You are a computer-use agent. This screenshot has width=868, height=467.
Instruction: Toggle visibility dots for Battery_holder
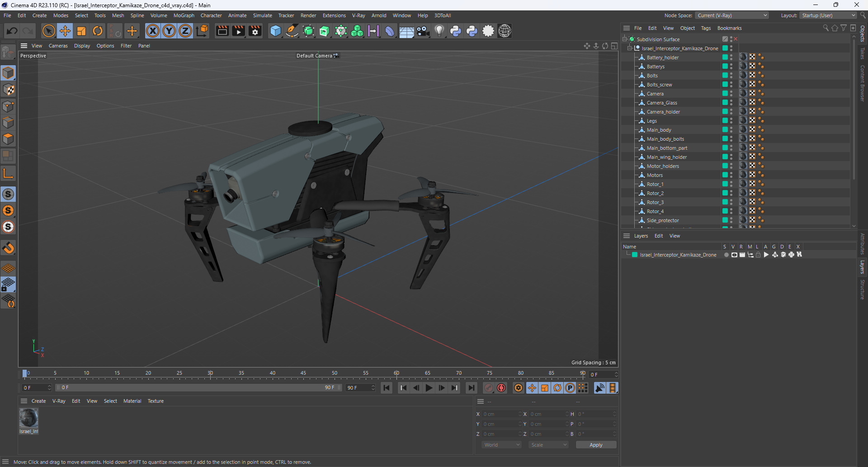pyautogui.click(x=731, y=57)
